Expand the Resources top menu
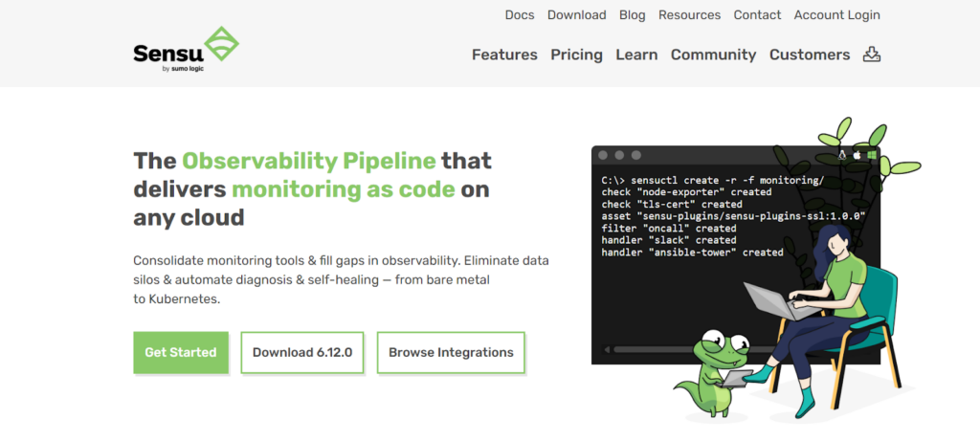 [x=689, y=15]
